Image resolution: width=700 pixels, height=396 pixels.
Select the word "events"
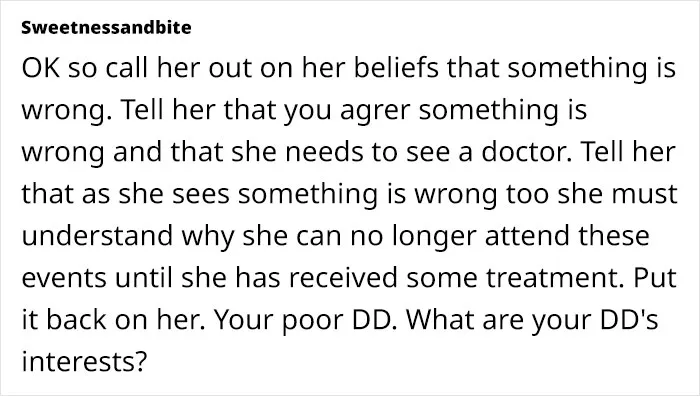click(64, 278)
